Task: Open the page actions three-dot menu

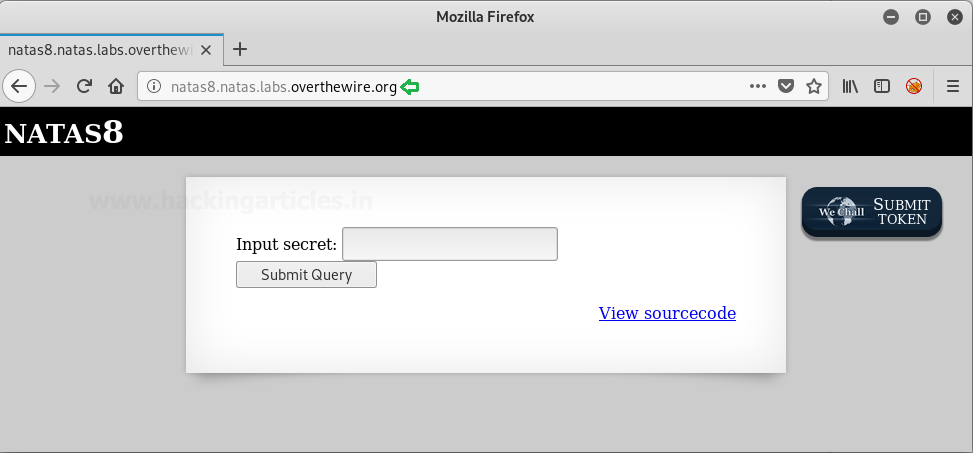Action: point(758,86)
